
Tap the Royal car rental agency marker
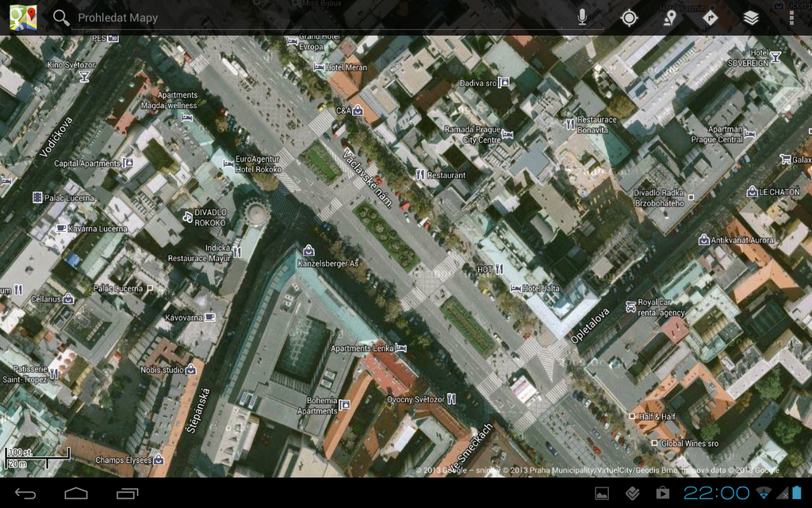tap(630, 305)
